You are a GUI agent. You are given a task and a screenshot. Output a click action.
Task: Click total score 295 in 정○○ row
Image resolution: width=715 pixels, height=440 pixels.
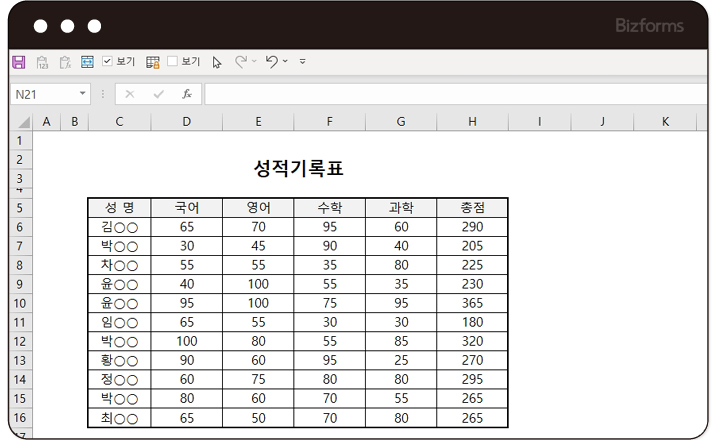point(472,379)
